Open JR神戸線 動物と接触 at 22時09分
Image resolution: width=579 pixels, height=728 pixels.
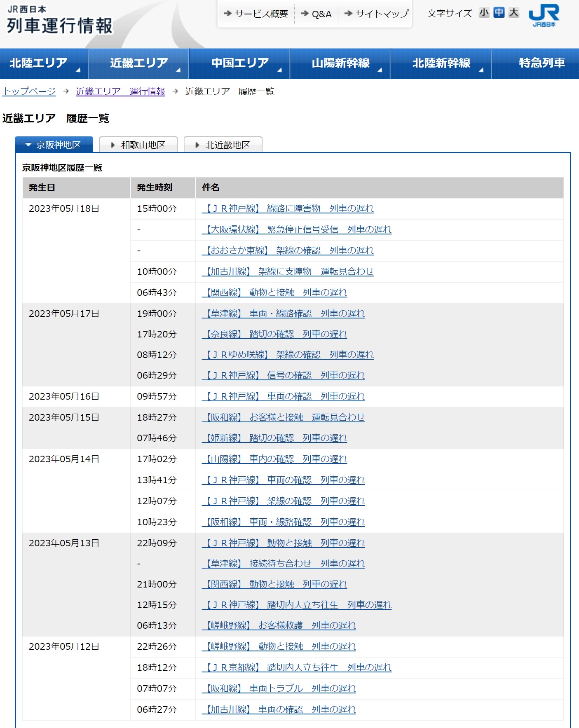coord(283,543)
